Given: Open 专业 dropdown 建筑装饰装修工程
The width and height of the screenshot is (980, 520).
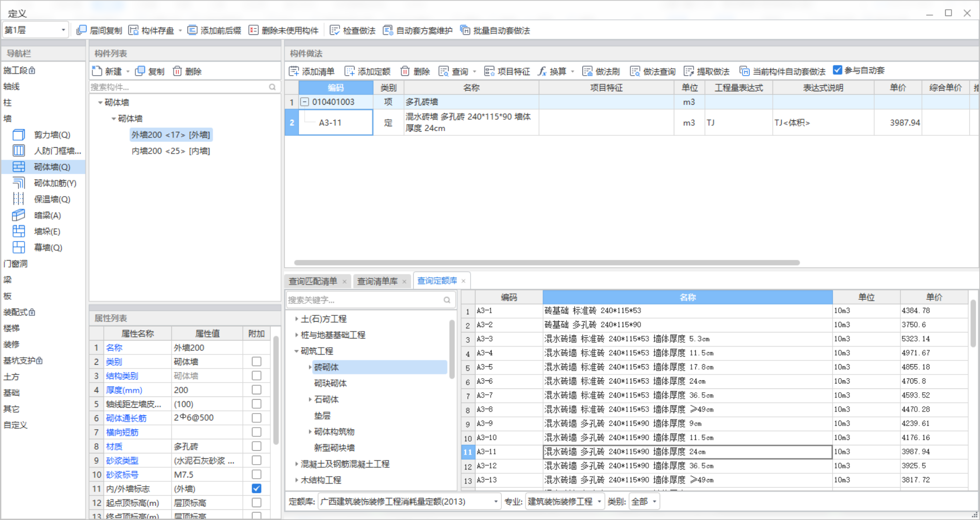Looking at the screenshot, I should click(564, 501).
